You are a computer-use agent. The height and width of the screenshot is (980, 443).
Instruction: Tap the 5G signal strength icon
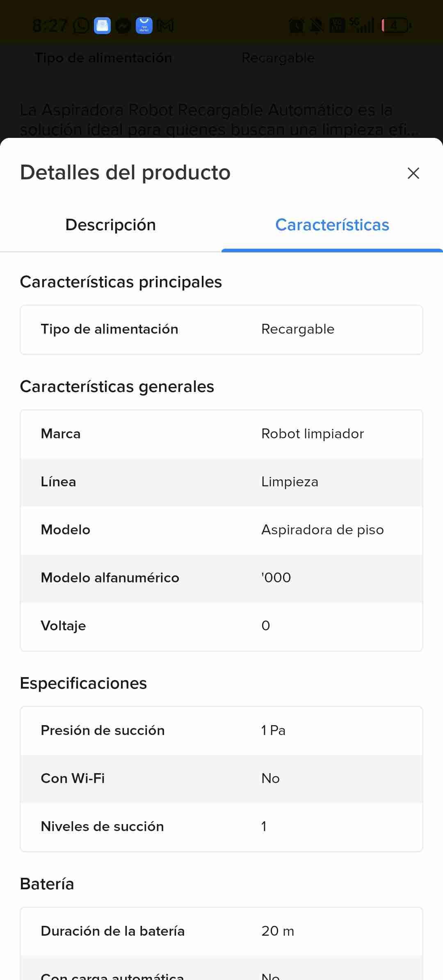click(x=362, y=26)
